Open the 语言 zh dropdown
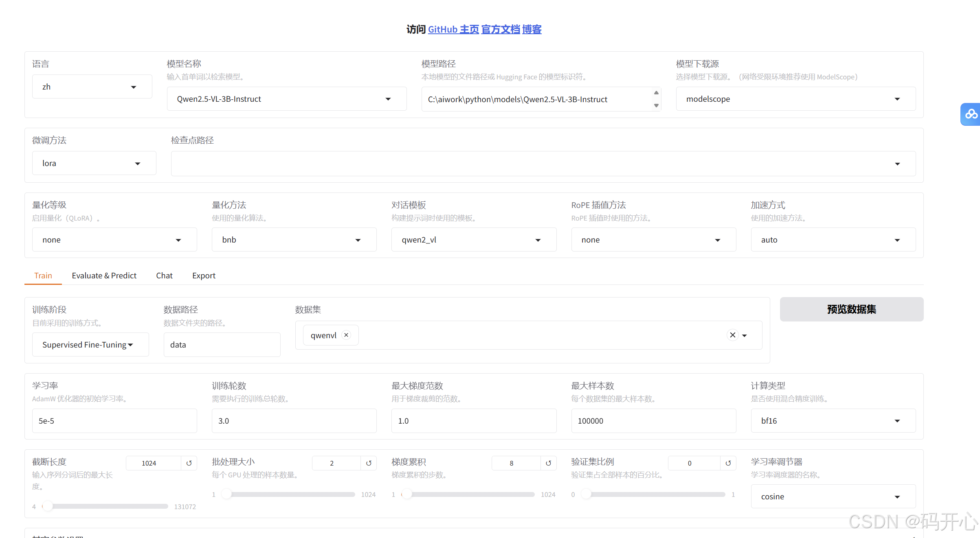Image resolution: width=980 pixels, height=538 pixels. pos(92,87)
